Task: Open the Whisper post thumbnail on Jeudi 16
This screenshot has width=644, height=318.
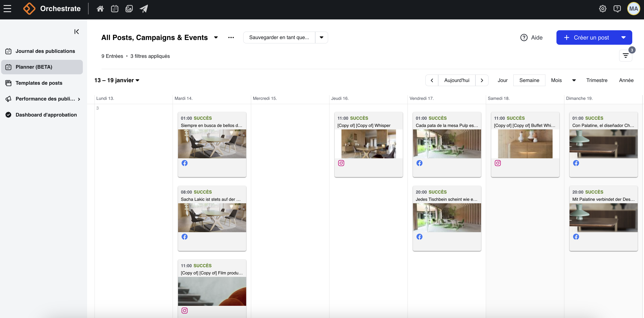Action: click(x=368, y=144)
